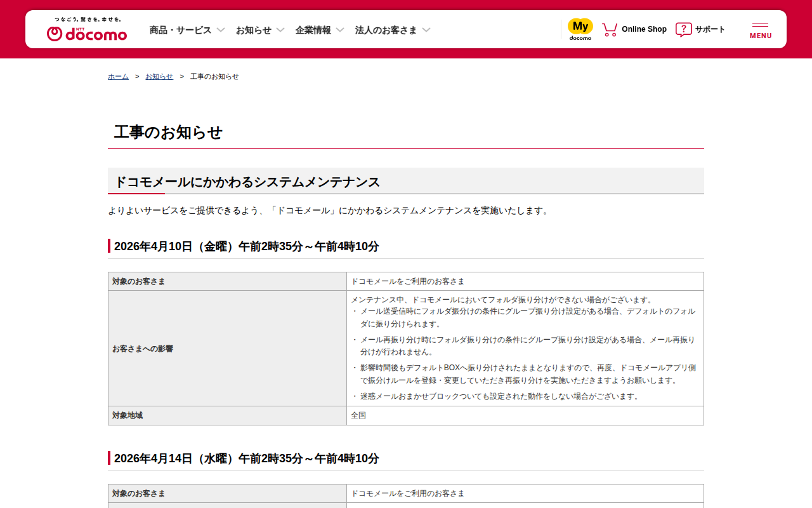The image size is (812, 508).
Task: Click the 2026年4月10日（金曜） schedule heading
Action: (246, 246)
